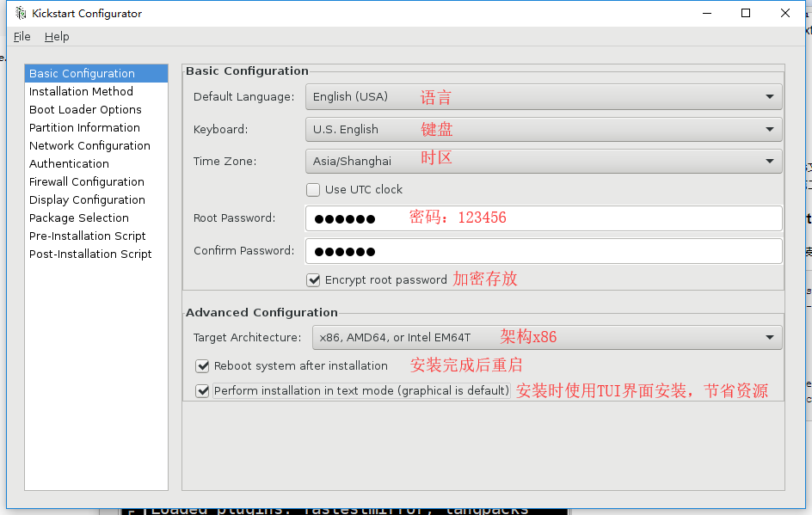This screenshot has height=515, width=812.
Task: Uncheck Reboot system after installation
Action: tap(202, 366)
